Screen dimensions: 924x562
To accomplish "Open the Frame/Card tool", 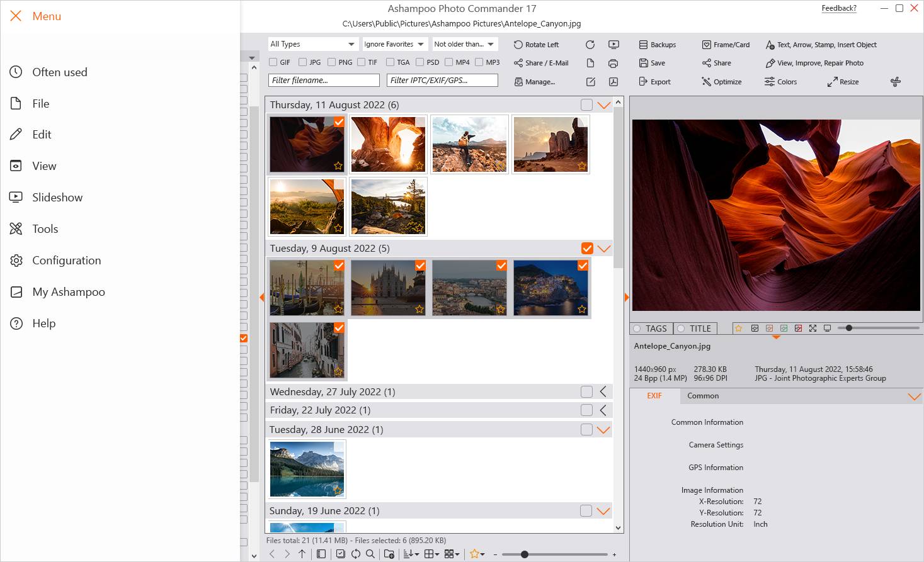I will 726,44.
